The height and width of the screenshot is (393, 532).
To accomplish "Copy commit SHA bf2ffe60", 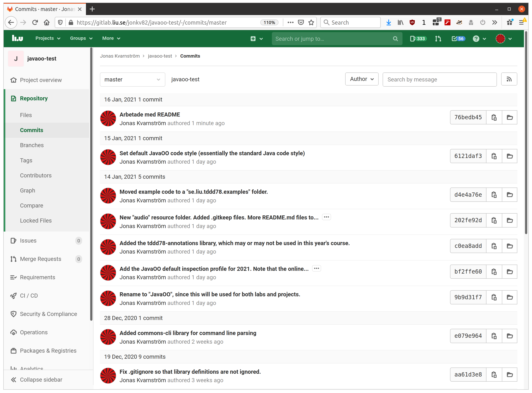I will pyautogui.click(x=494, y=271).
